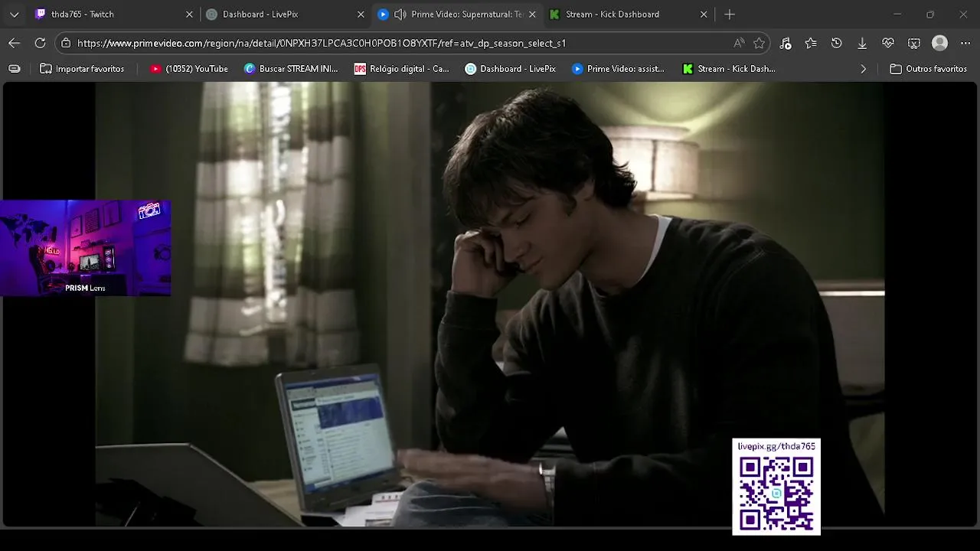The height and width of the screenshot is (551, 980).
Task: Activate the Read aloud icon
Action: (738, 43)
